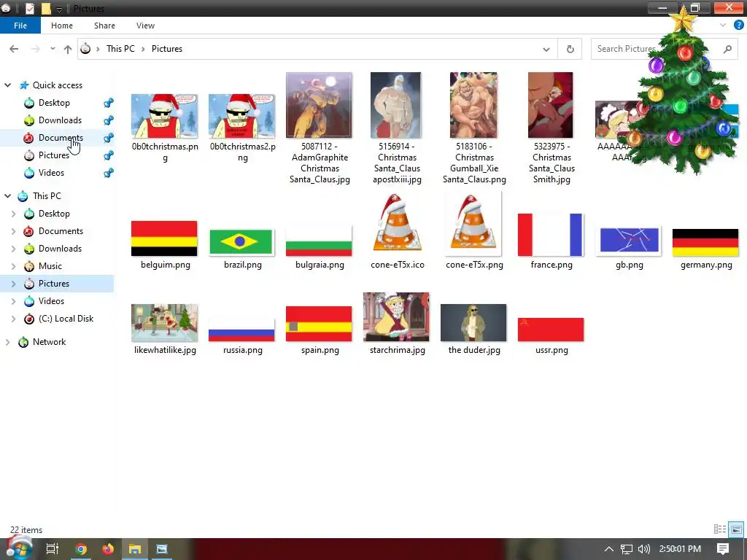The image size is (747, 560).
Task: Click the pin icon beside Quick access Desktop
Action: (x=109, y=103)
